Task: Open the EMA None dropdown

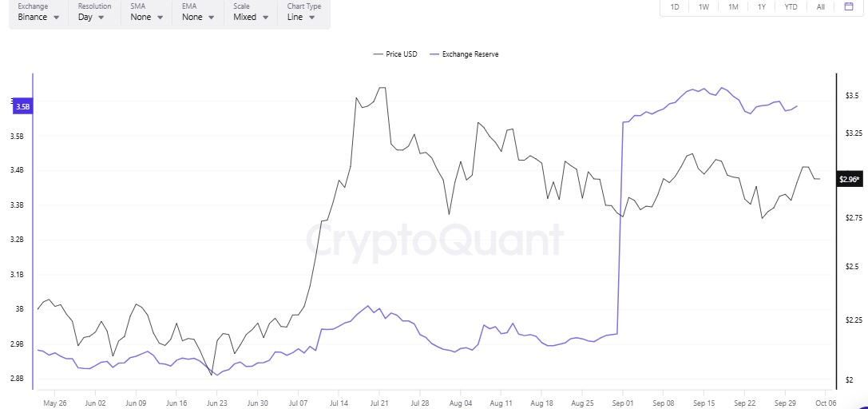Action: [198, 16]
